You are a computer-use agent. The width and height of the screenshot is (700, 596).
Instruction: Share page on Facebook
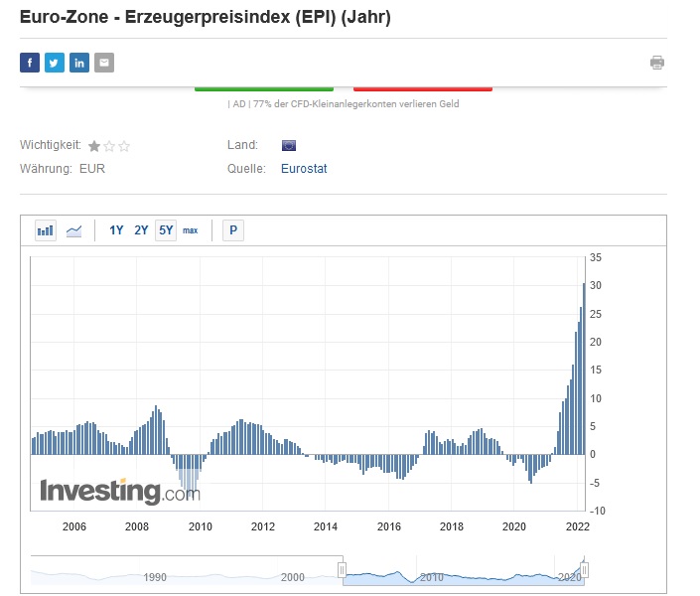[x=29, y=63]
